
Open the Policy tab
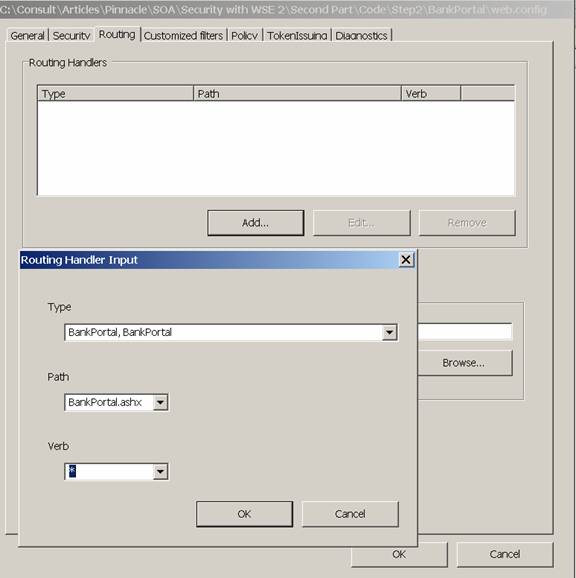click(244, 36)
